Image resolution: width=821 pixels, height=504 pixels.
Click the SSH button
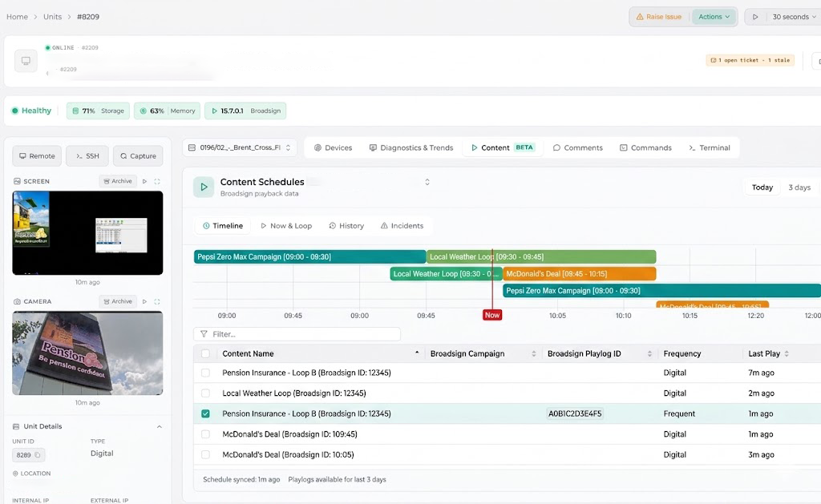click(x=87, y=156)
